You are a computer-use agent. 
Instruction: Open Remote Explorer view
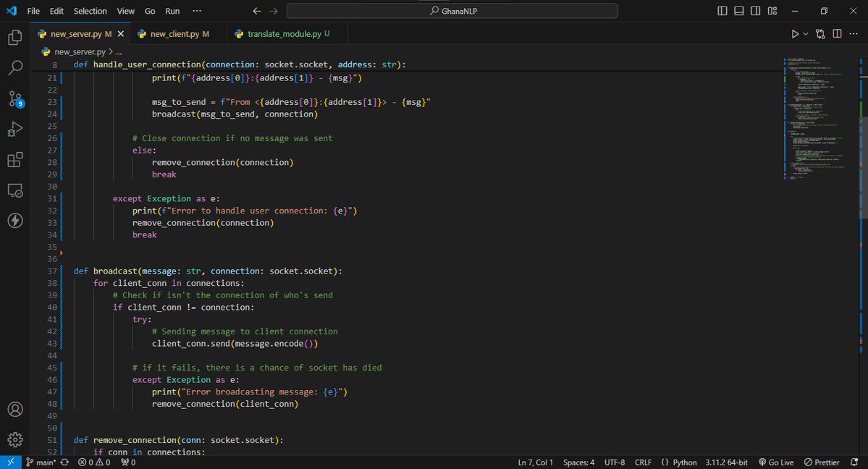(x=15, y=190)
